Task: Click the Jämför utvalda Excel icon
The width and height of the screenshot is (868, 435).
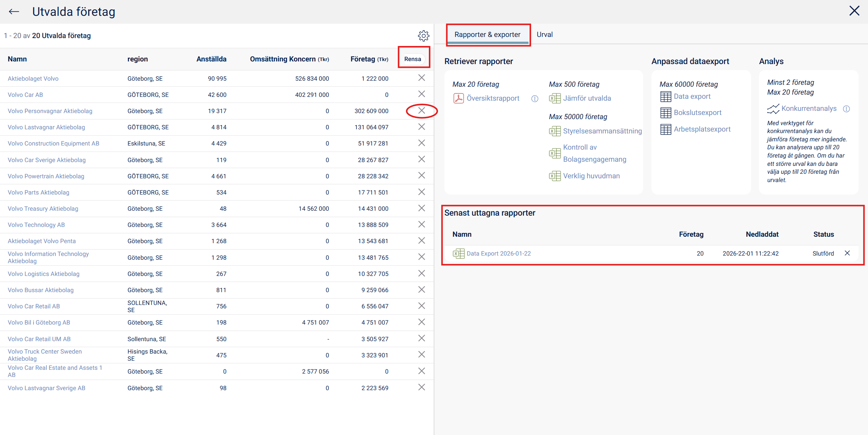Action: click(555, 98)
